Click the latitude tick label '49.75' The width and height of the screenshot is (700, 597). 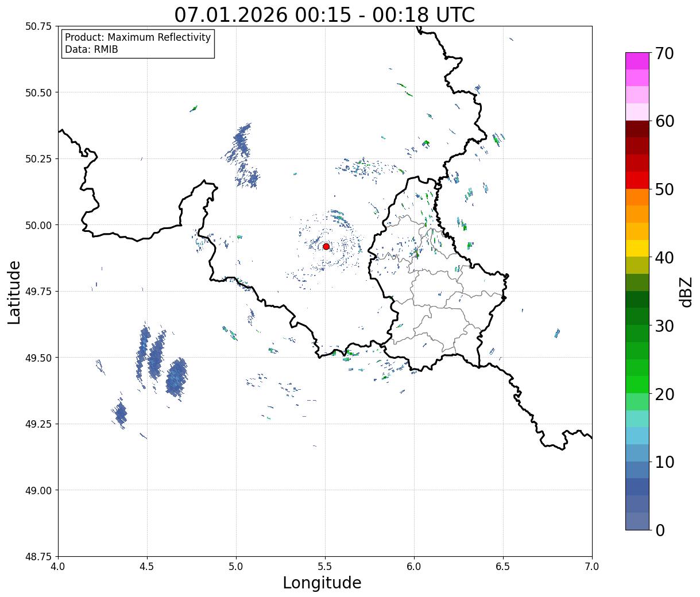(x=38, y=292)
